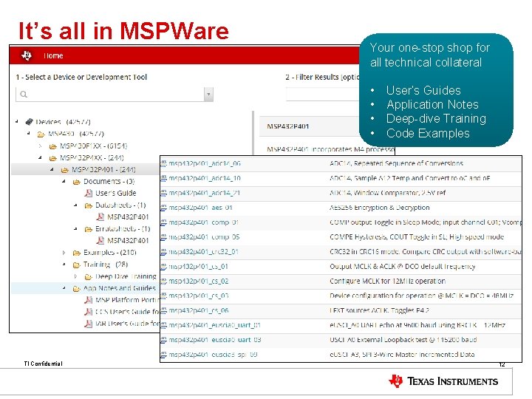Click the Texas Instruments logo in footer
The height and width of the screenshot is (399, 532).
(x=443, y=381)
